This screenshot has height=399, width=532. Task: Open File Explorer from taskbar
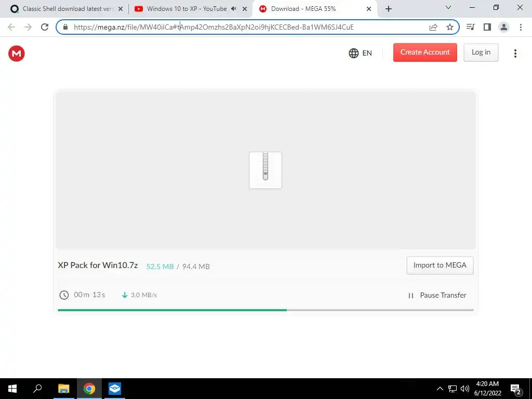click(x=63, y=389)
